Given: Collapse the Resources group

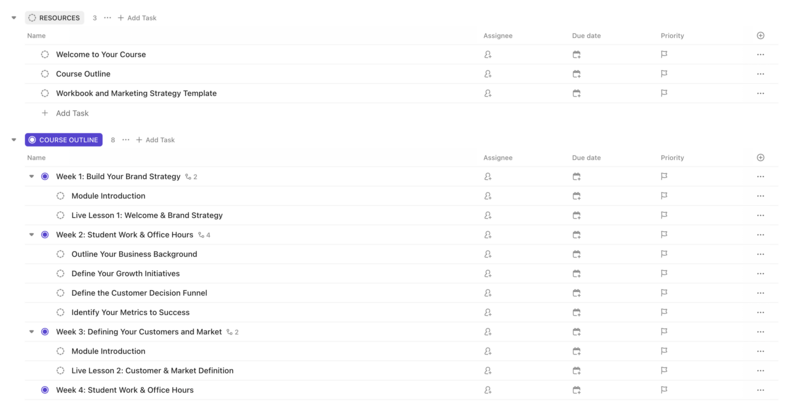Looking at the screenshot, I should [x=13, y=18].
